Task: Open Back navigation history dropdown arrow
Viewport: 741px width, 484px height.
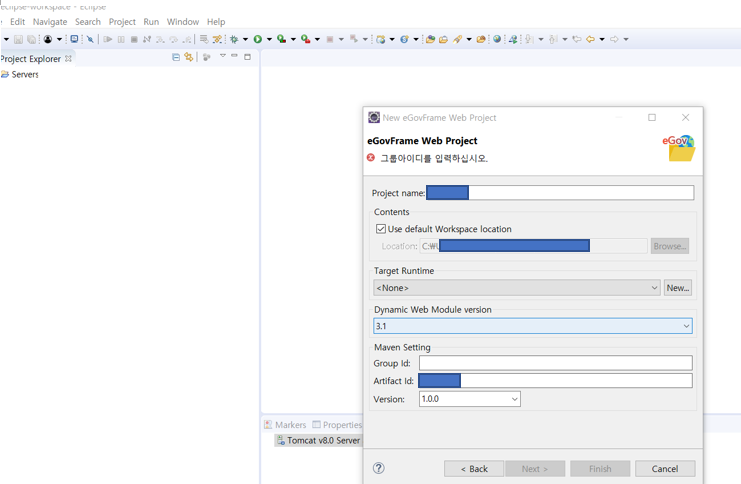Action: 602,39
